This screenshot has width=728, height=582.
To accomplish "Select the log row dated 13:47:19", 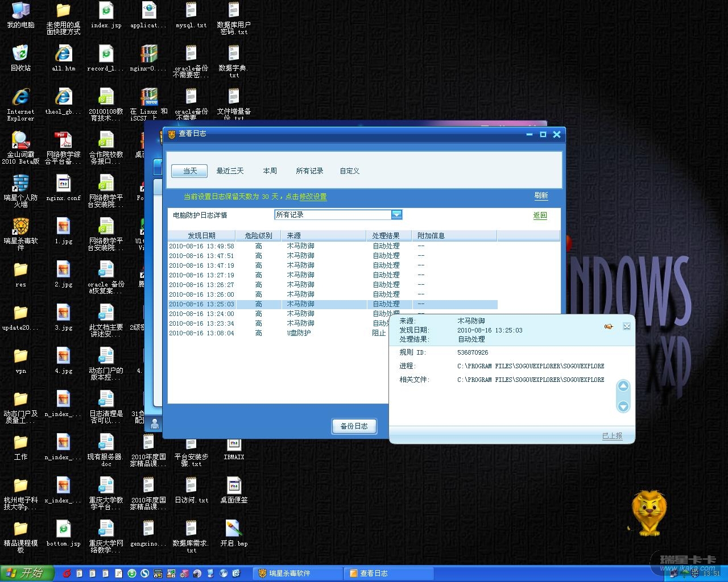I will pyautogui.click(x=333, y=265).
